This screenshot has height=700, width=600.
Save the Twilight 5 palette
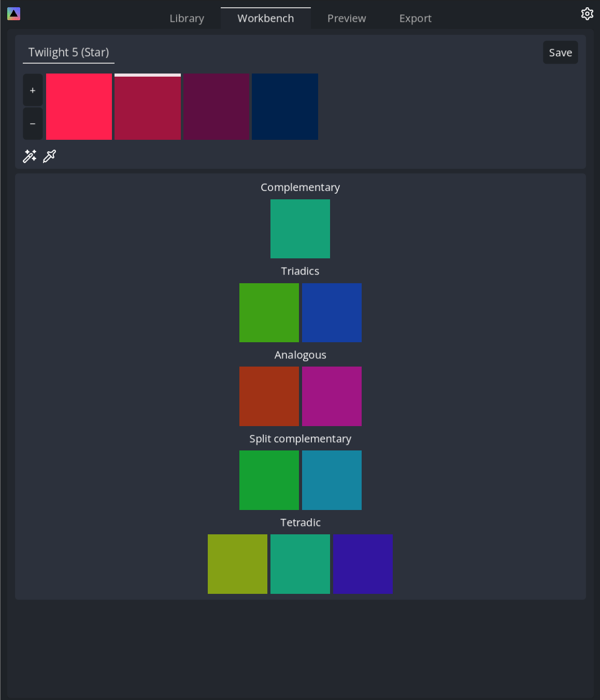[560, 52]
